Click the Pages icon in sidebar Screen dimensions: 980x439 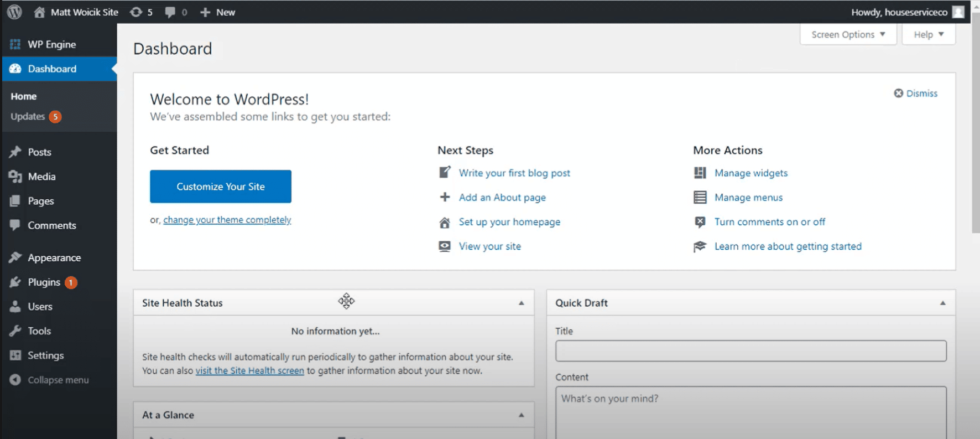click(15, 200)
